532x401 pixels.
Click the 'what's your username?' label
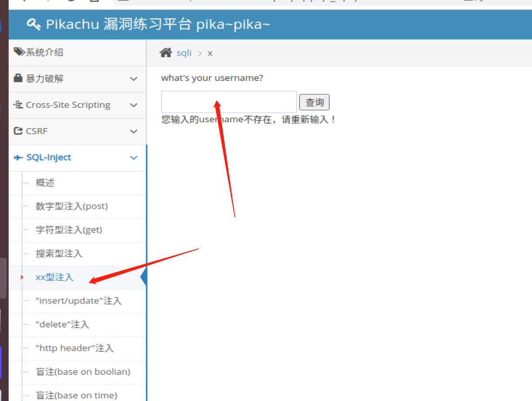(212, 78)
